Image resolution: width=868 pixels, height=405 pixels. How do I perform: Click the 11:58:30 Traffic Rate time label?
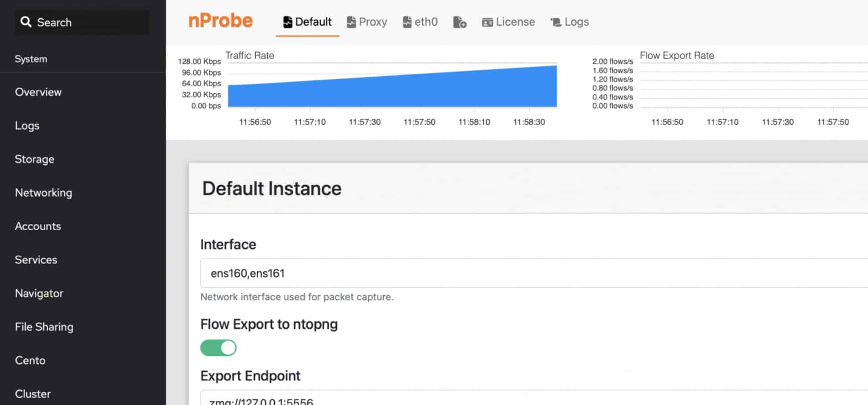529,122
